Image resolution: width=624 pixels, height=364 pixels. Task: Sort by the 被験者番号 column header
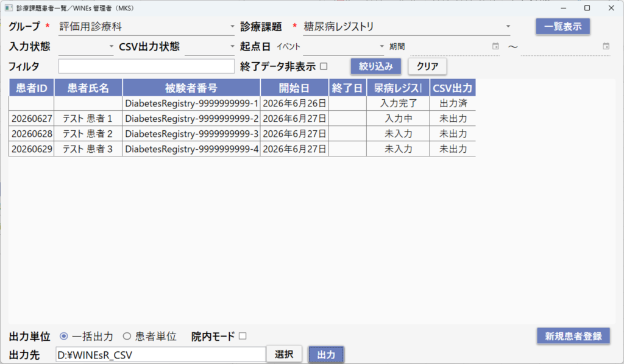pyautogui.click(x=191, y=88)
